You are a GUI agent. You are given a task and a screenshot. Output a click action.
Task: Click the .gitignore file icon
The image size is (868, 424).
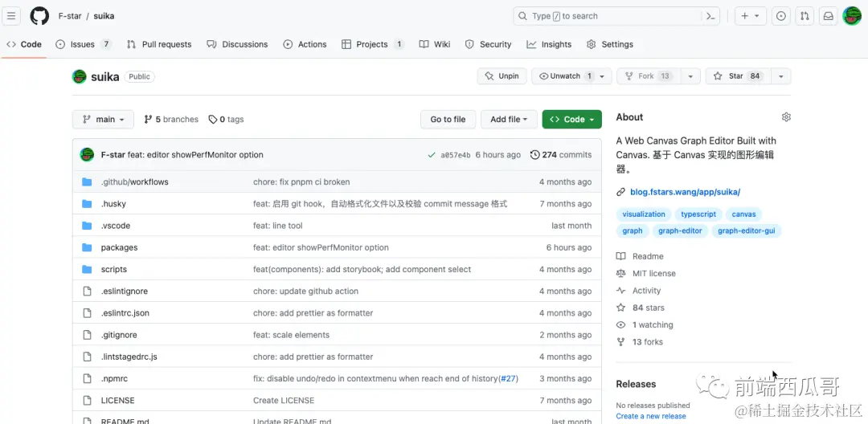click(87, 335)
